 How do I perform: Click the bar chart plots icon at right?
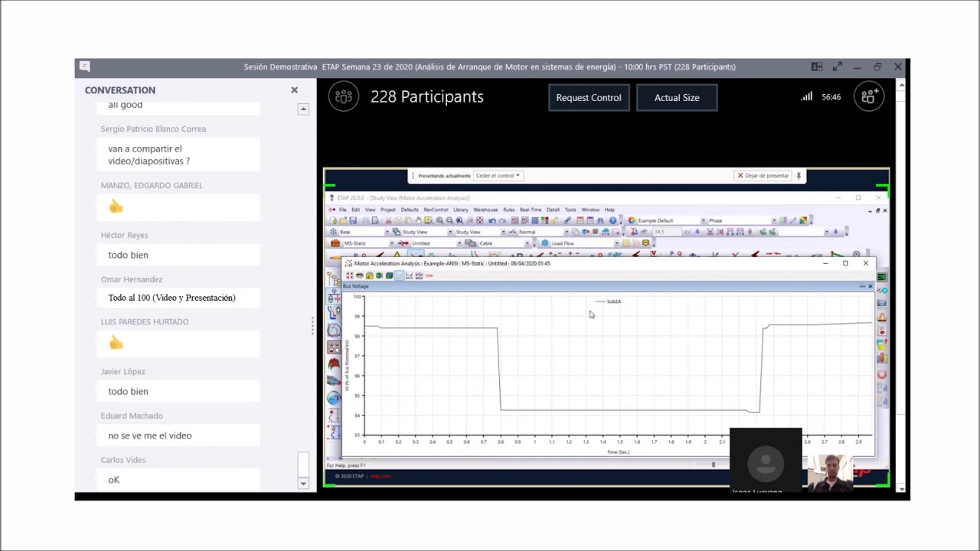tap(882, 357)
